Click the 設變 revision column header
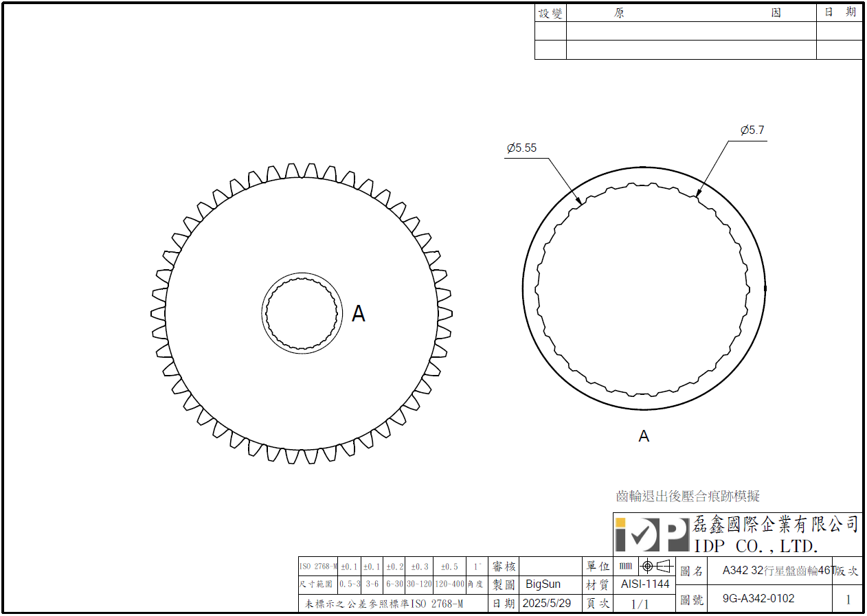The height and width of the screenshot is (616, 867). pos(550,13)
